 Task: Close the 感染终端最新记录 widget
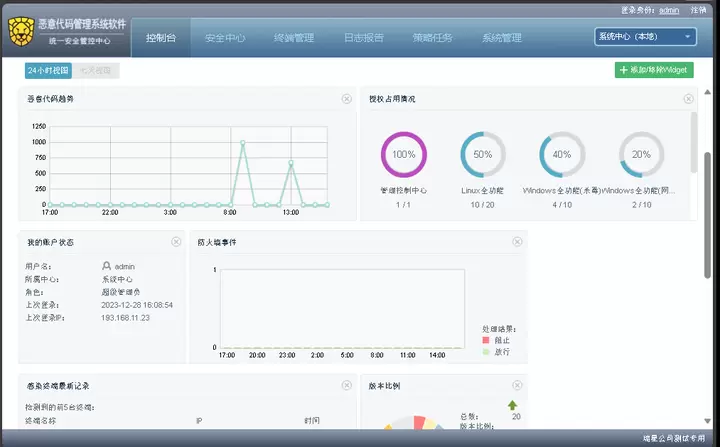[346, 384]
